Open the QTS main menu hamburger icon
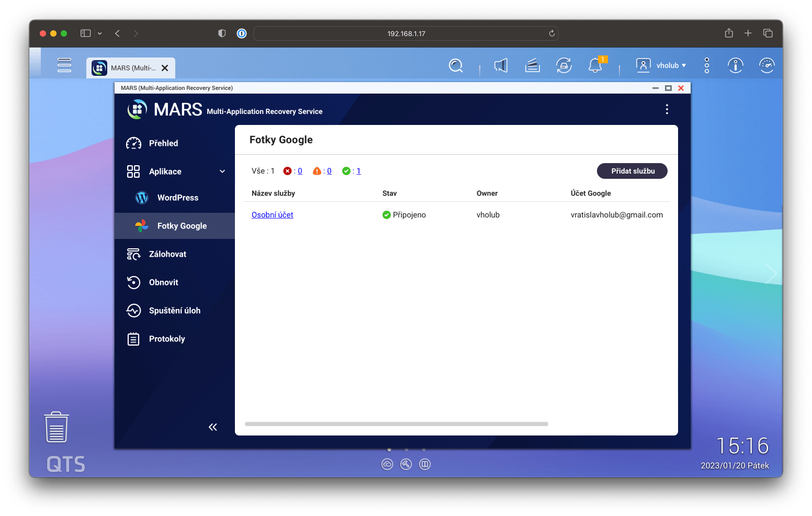Viewport: 812px width, 516px height. tap(64, 65)
